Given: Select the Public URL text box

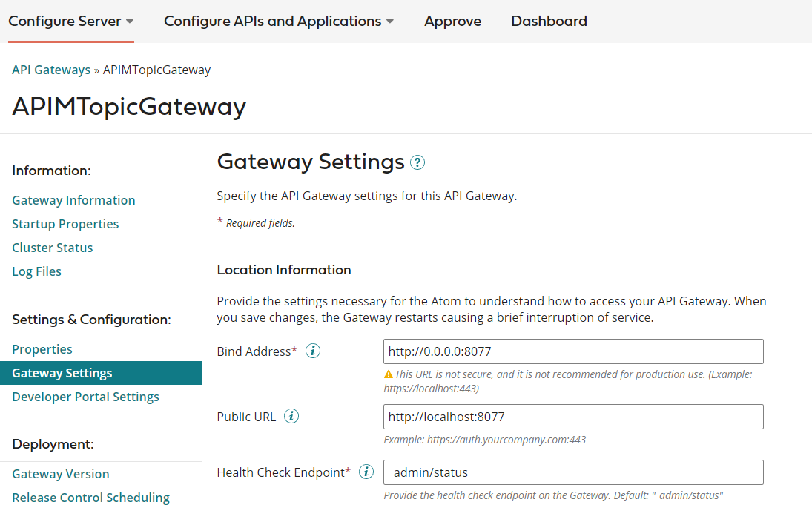Looking at the screenshot, I should pyautogui.click(x=572, y=416).
